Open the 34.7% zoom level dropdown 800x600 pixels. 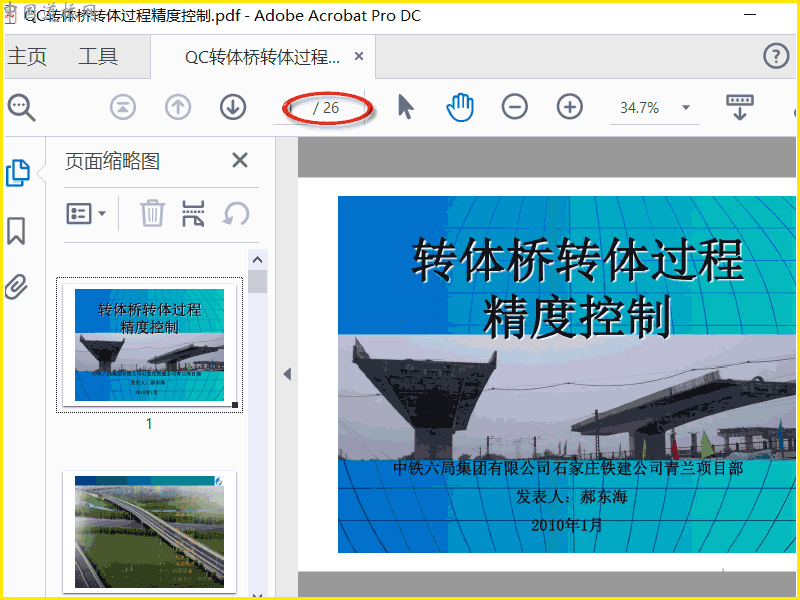point(686,108)
